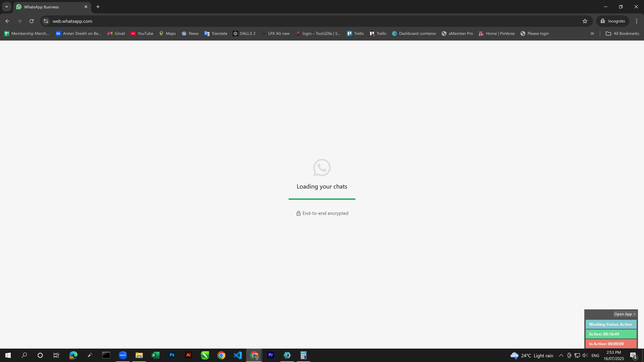Open aMember Pro bookmark
644x362 pixels.
click(x=457, y=34)
